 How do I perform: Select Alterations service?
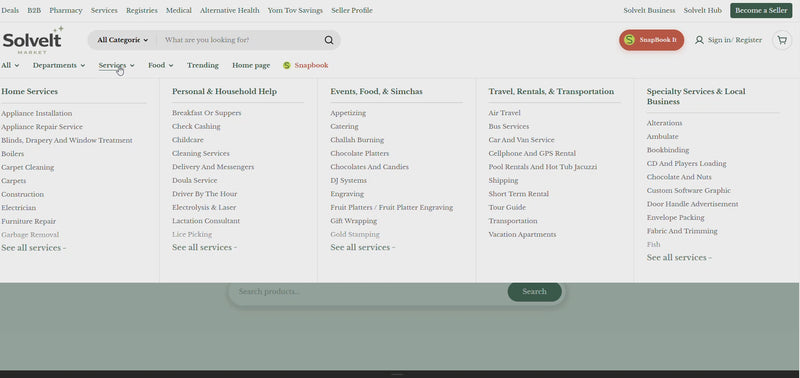click(x=664, y=123)
